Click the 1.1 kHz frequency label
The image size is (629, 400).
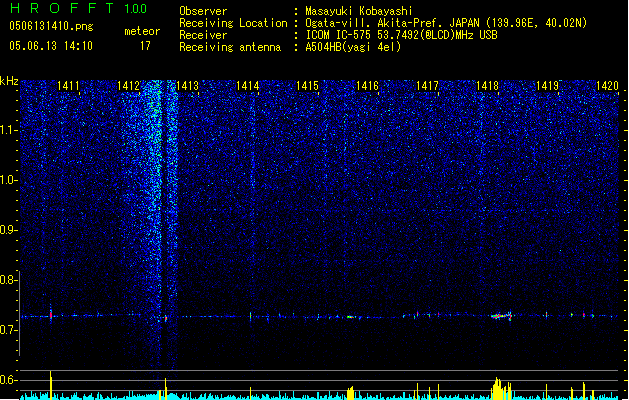8,130
